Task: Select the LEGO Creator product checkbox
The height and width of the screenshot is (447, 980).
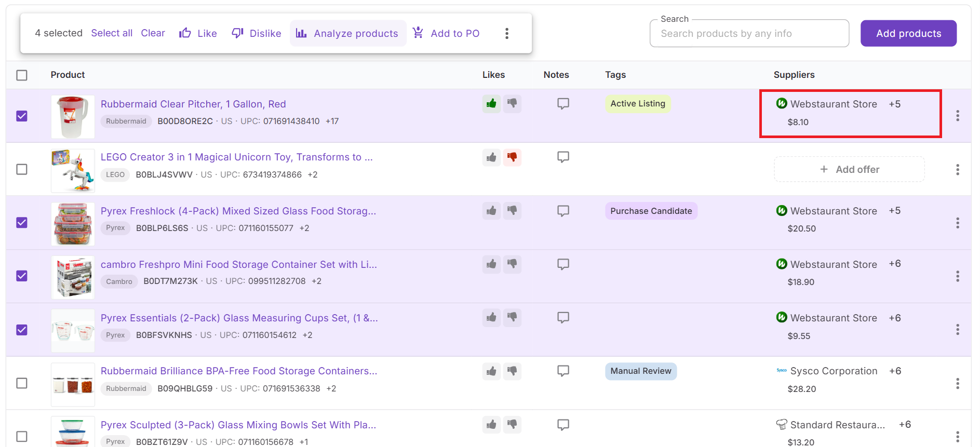Action: [x=22, y=169]
